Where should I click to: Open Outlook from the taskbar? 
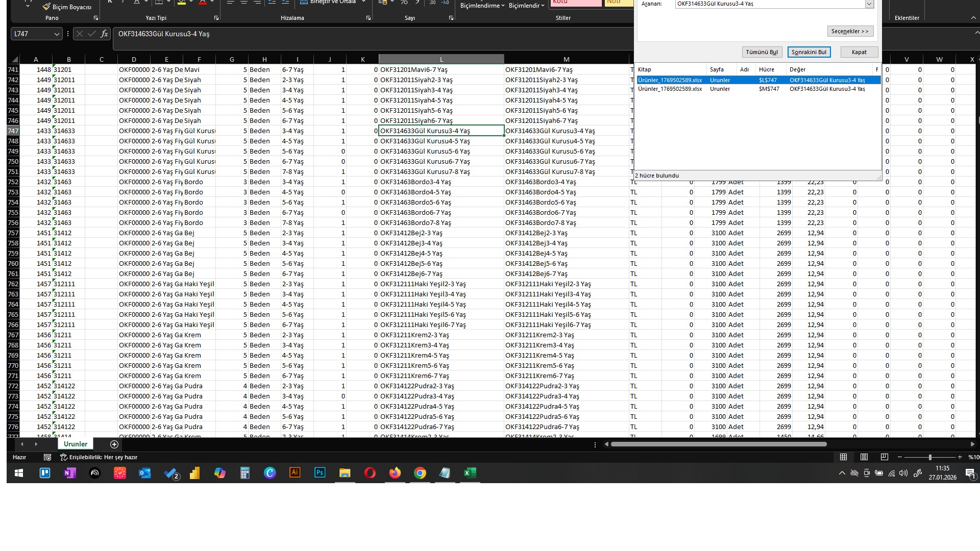(x=145, y=473)
